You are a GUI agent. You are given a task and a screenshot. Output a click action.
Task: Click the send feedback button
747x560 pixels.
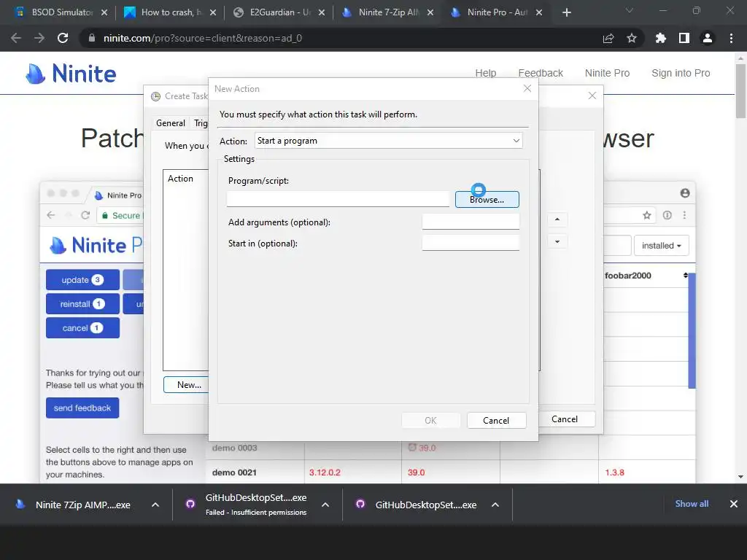[x=82, y=408]
